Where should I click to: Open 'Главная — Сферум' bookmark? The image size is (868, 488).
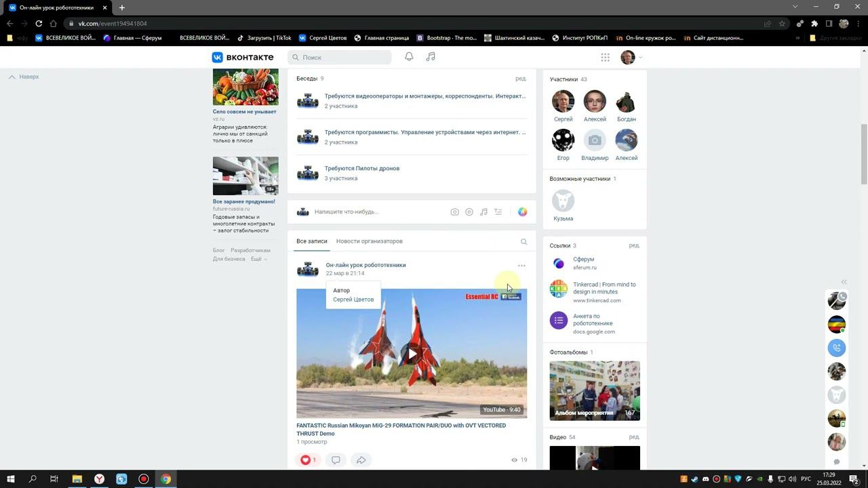(132, 38)
